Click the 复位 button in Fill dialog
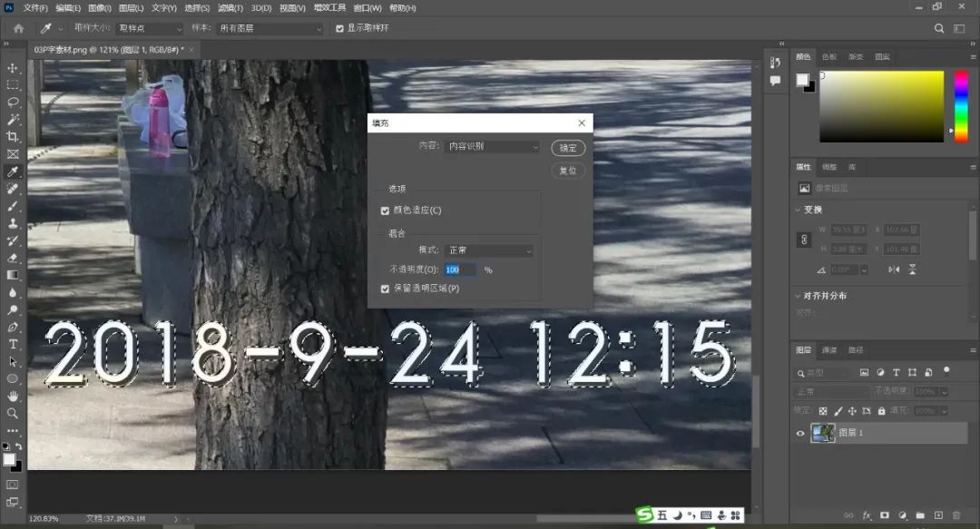Viewport: 980px width, 529px height. (x=568, y=171)
